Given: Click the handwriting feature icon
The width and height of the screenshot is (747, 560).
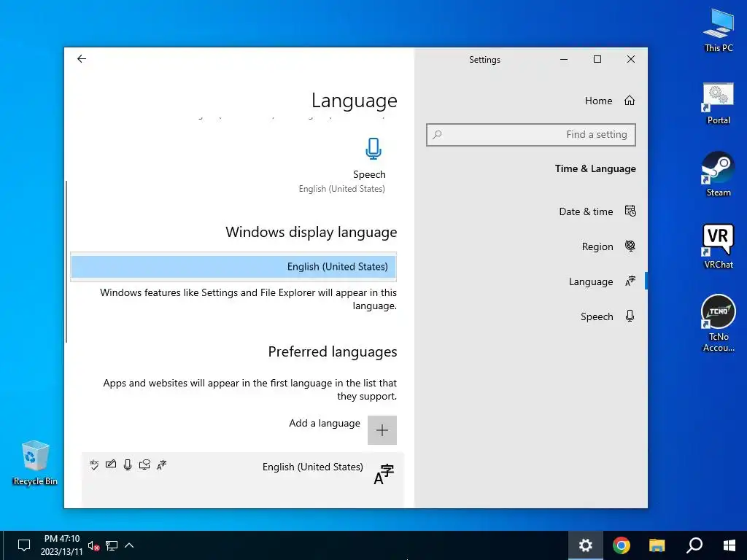Looking at the screenshot, I should click(x=111, y=464).
